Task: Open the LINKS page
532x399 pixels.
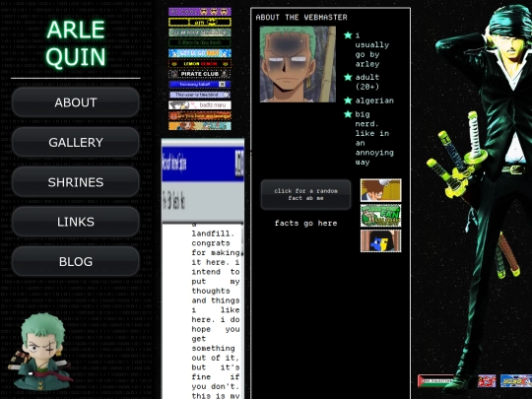Action: (x=76, y=222)
